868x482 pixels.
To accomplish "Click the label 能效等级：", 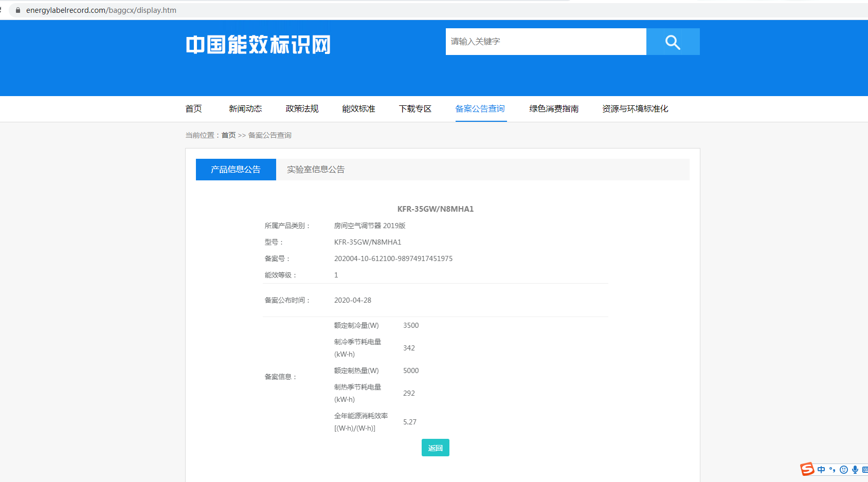I will (x=281, y=275).
